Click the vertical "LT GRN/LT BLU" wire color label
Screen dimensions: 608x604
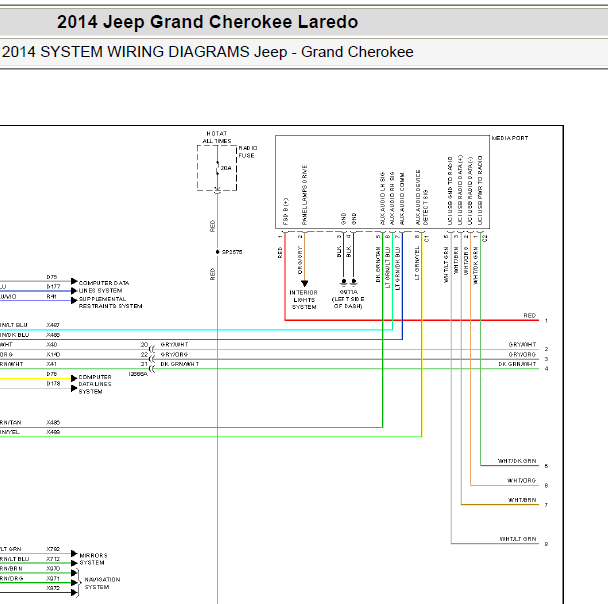(387, 267)
